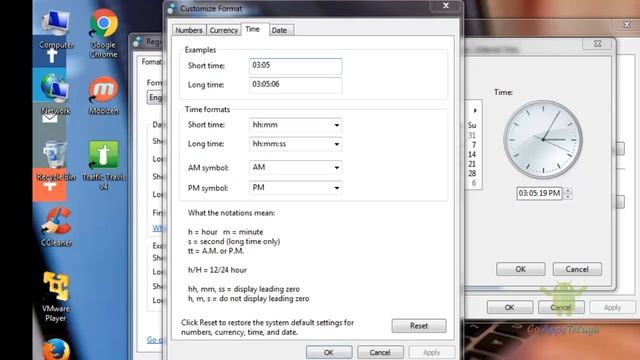Decrease time with the down spinner arrow

point(568,196)
